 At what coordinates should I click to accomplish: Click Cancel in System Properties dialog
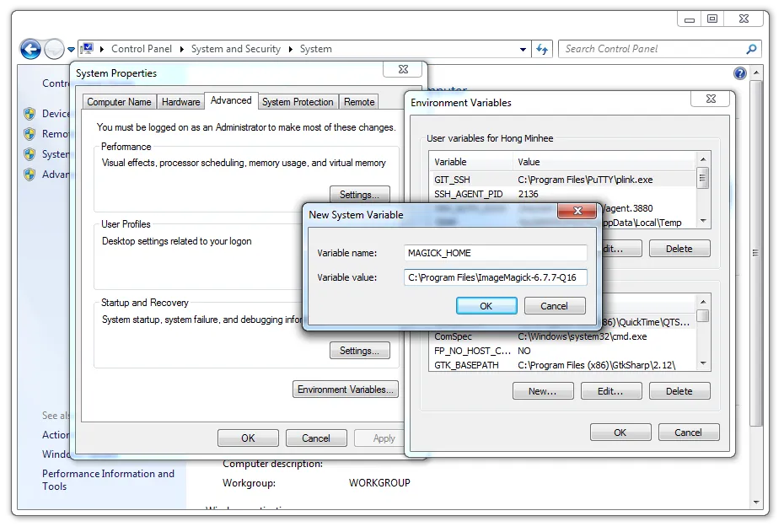(316, 438)
